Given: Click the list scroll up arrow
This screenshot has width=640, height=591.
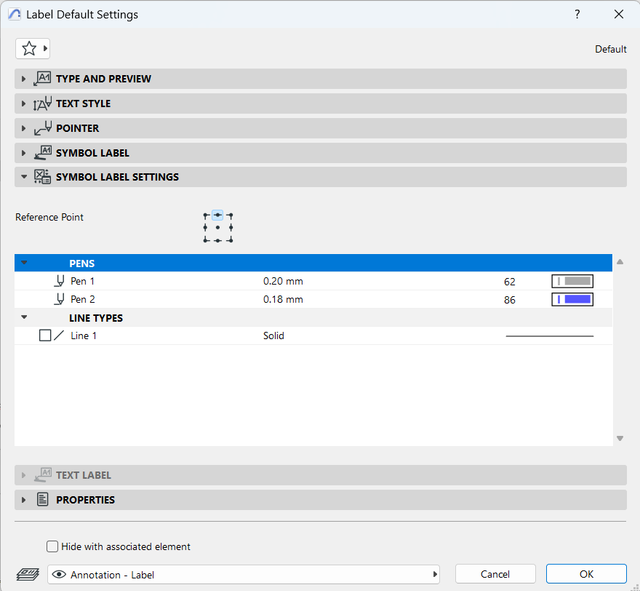Looking at the screenshot, I should [620, 262].
